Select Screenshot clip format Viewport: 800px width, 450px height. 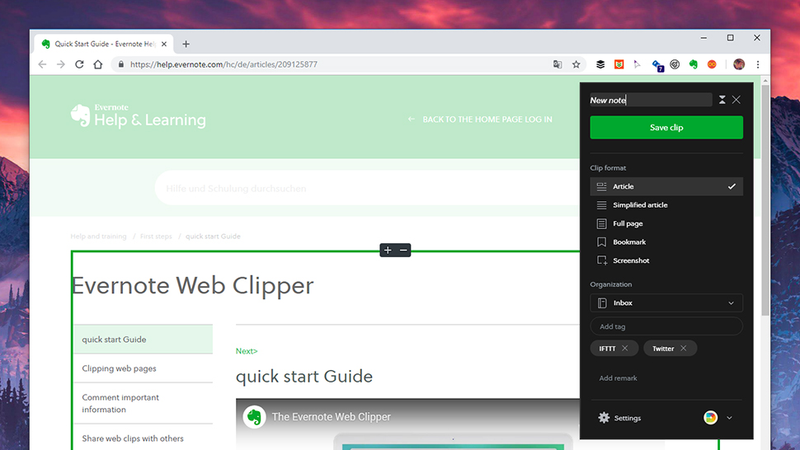[x=666, y=260]
